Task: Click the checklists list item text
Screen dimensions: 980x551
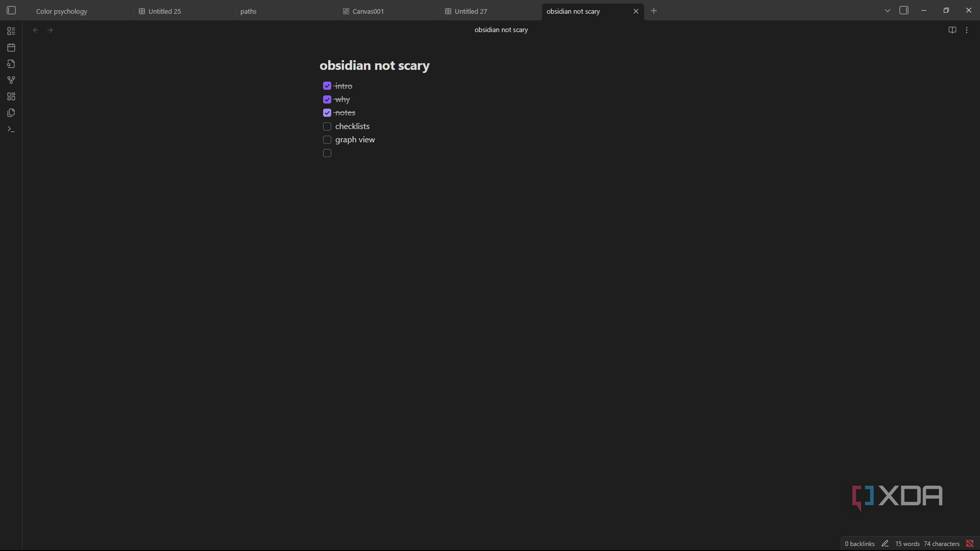Action: (x=352, y=126)
